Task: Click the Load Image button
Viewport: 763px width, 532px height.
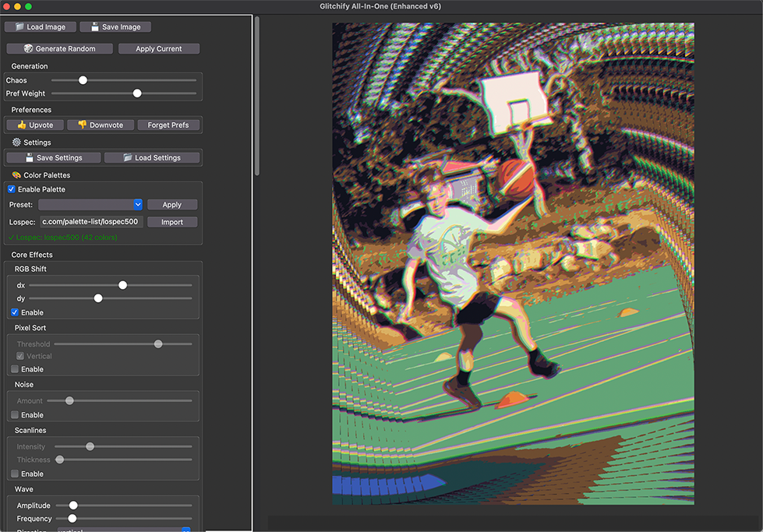Action: pyautogui.click(x=41, y=26)
